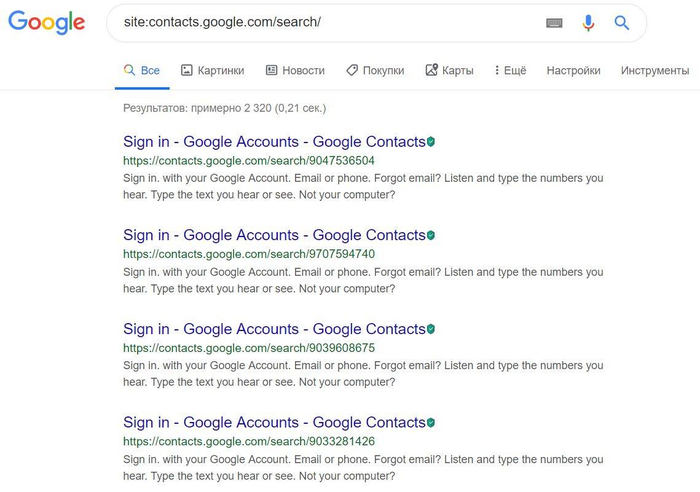
Task: Open third result Sign in - Google Accounts
Action: click(274, 329)
